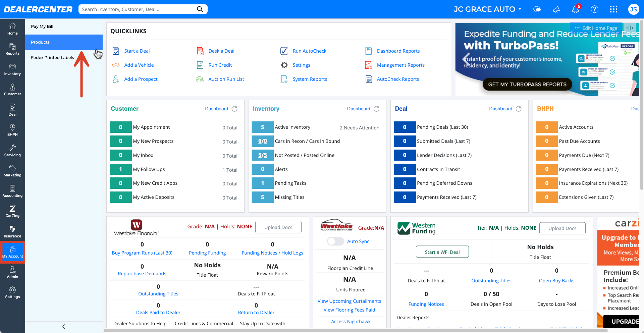Open Servicing sidebar section

(12, 151)
